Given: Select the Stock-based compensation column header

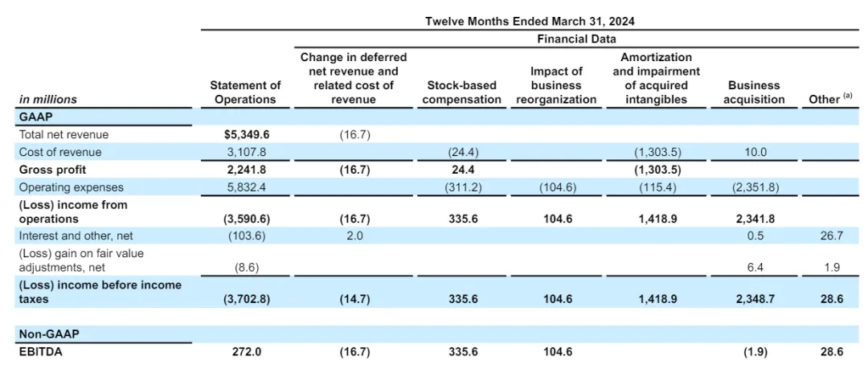Looking at the screenshot, I should click(460, 92).
